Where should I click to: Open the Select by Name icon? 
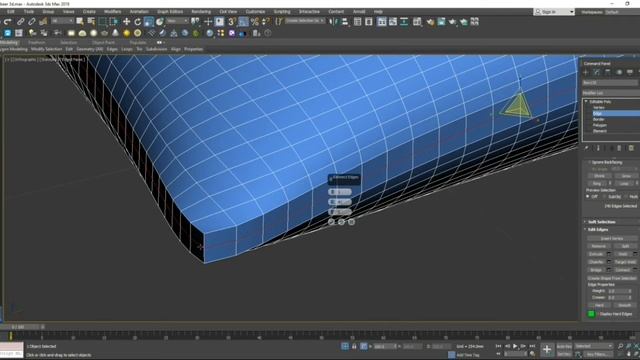pos(91,21)
